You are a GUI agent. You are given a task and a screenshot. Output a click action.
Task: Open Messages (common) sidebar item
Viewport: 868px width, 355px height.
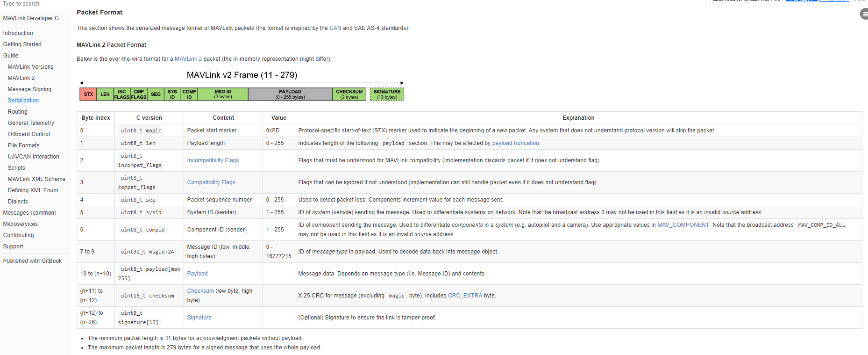pyautogui.click(x=30, y=213)
